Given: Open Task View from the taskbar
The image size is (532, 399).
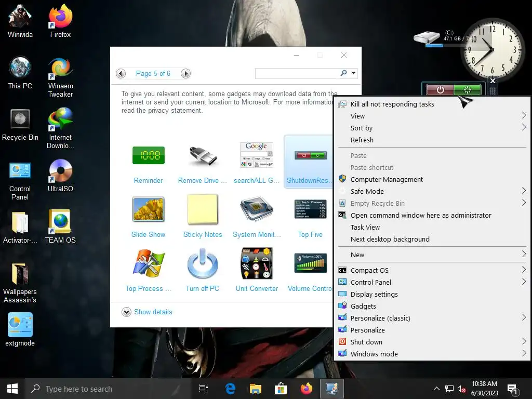Looking at the screenshot, I should click(x=204, y=389).
